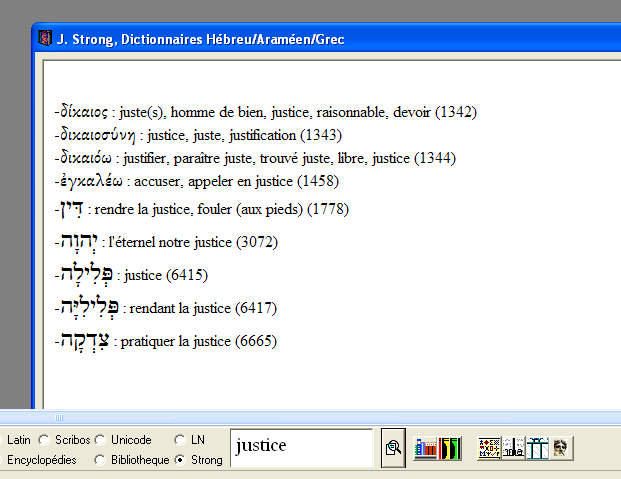This screenshot has height=479, width=621.
Task: Click the window title 'J. Strong, Dictionnaires Hébreu/Araméen/Grec'
Action: 200,39
